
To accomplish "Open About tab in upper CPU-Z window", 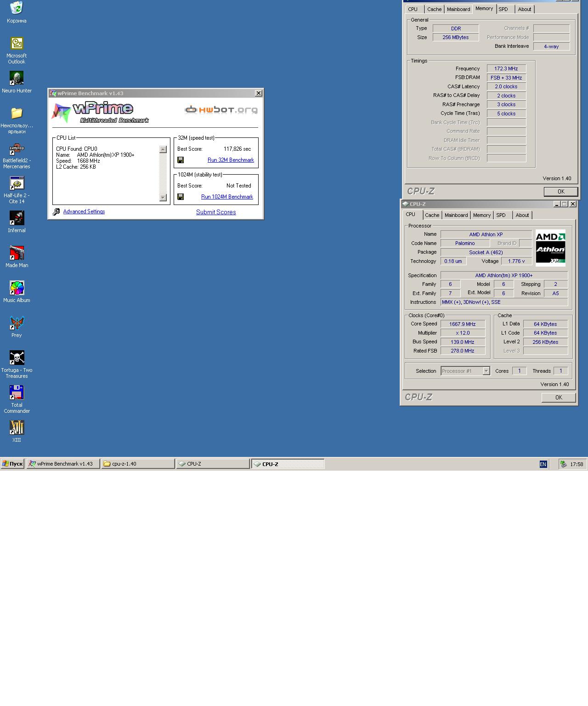I will (x=525, y=9).
